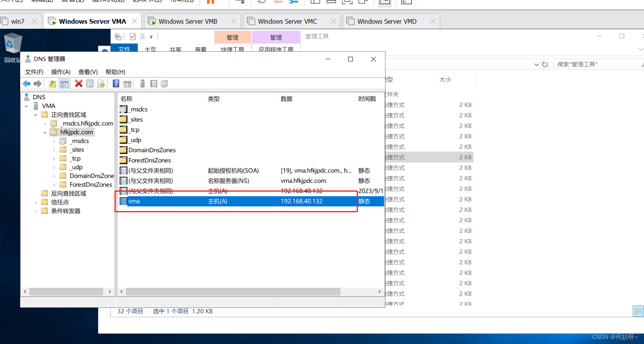The image size is (644, 344).
Task: Click the Back arrow in DNS Manager toolbar
Action: pos(26,84)
